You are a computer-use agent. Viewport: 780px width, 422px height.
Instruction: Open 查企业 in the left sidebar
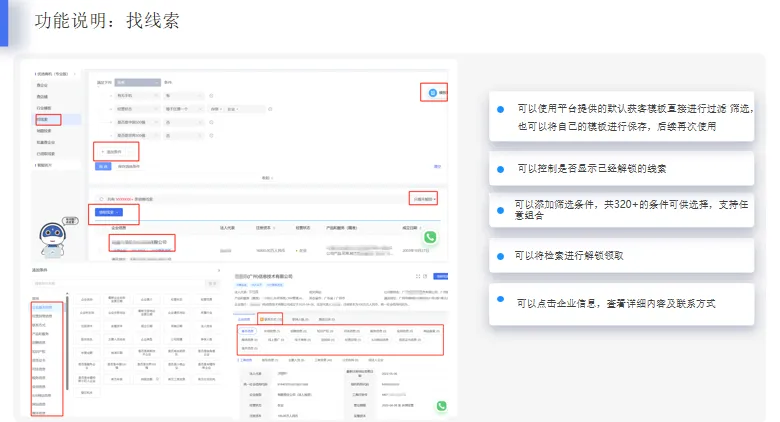42,85
